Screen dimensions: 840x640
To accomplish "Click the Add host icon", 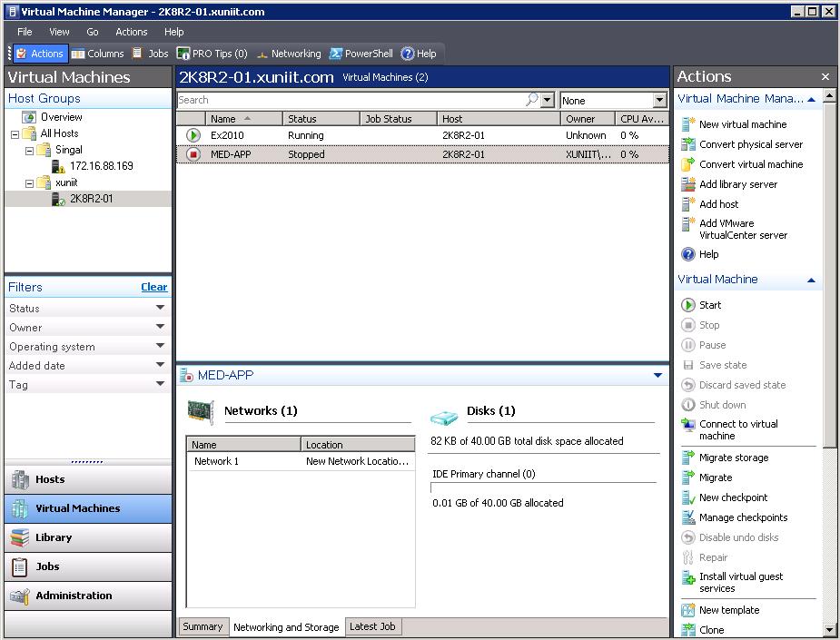I will (687, 204).
